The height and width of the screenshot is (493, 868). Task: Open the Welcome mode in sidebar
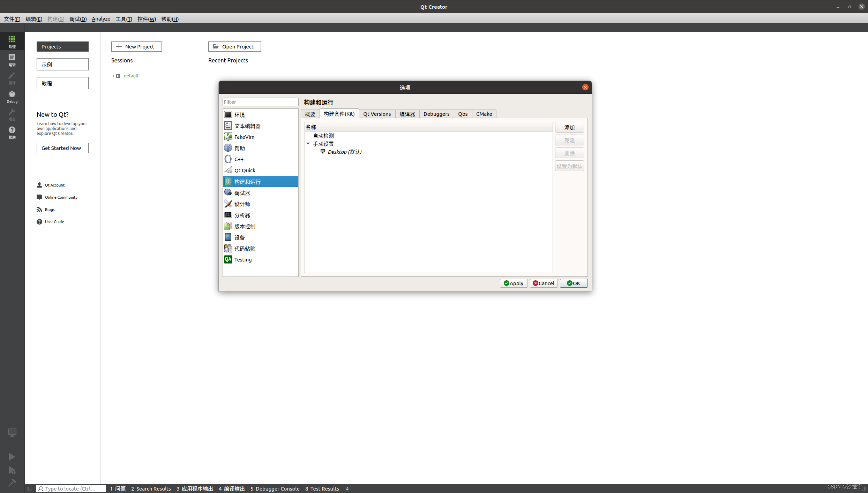tap(12, 41)
